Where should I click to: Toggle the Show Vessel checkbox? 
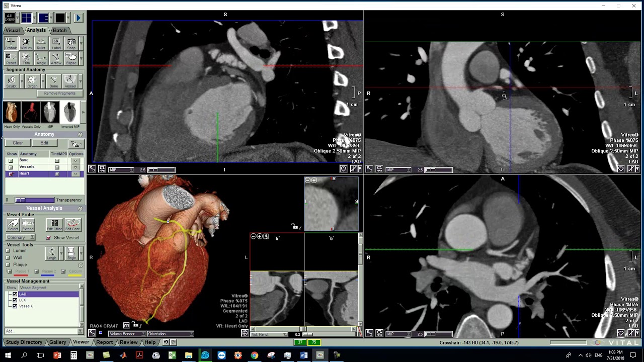pyautogui.click(x=49, y=238)
